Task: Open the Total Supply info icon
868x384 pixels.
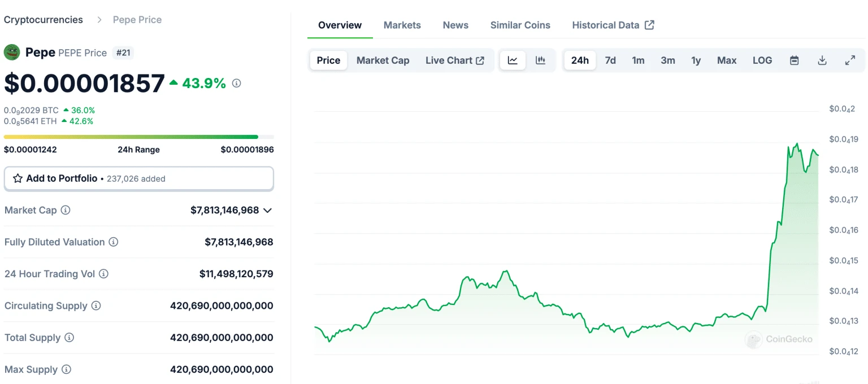Action: click(69, 338)
